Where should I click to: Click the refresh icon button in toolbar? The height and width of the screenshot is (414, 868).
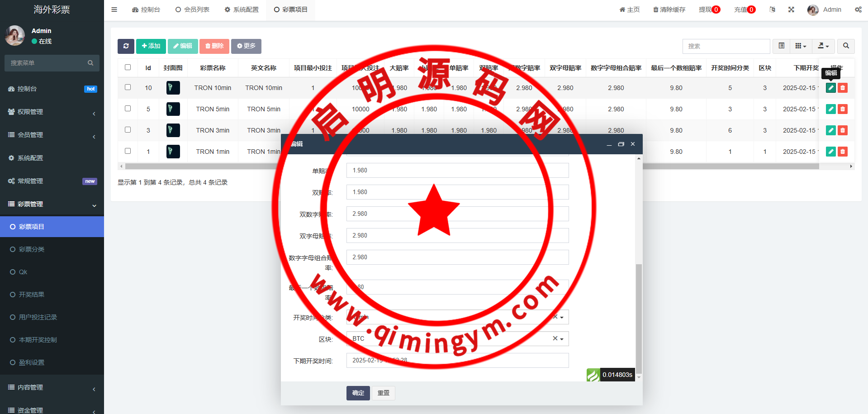pyautogui.click(x=126, y=46)
